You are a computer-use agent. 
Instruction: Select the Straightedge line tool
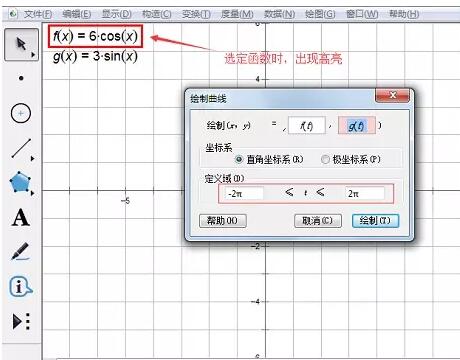tap(21, 148)
